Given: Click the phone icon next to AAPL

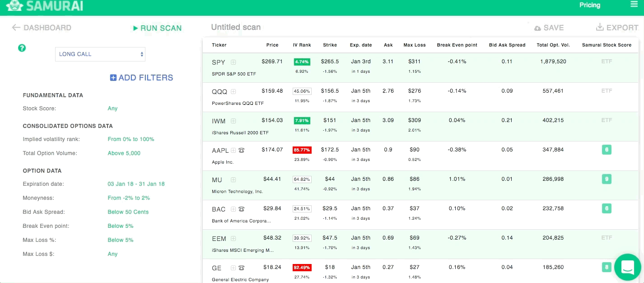Looking at the screenshot, I should click(x=242, y=150).
